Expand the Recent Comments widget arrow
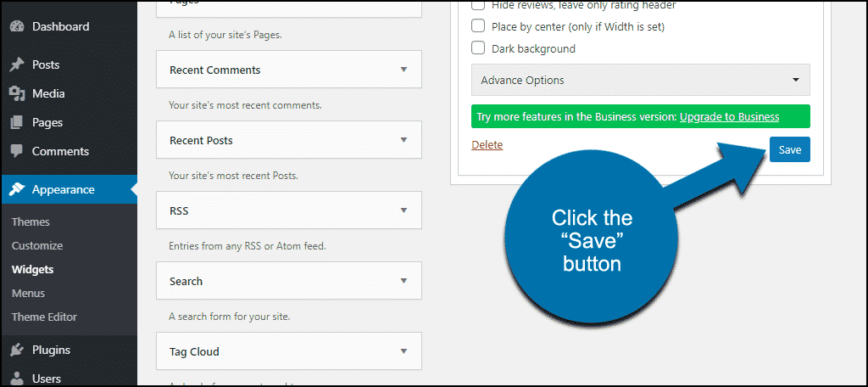Screen dimensions: 868x387 (403, 70)
